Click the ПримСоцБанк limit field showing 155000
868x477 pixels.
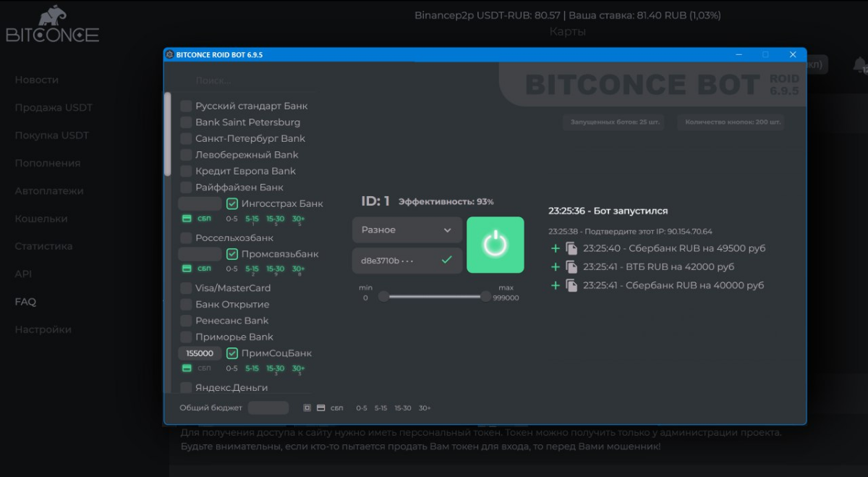200,353
